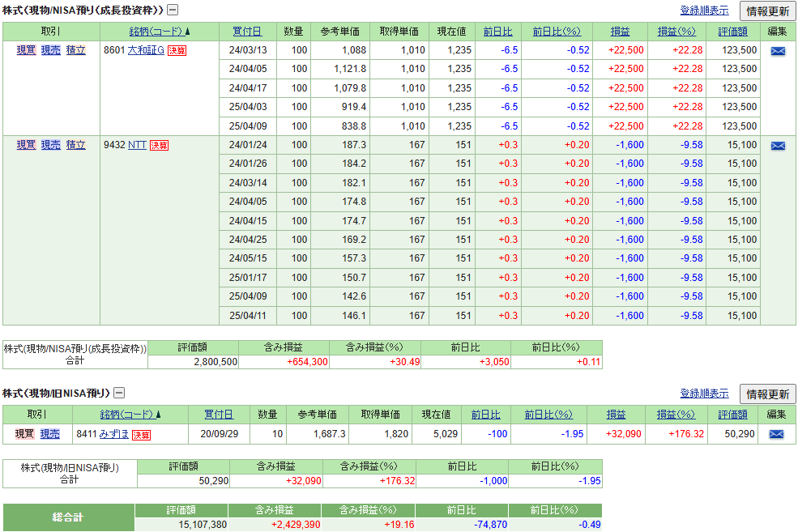Sort 旧NISA table by 評価額
This screenshot has height=532, width=798.
click(x=733, y=415)
